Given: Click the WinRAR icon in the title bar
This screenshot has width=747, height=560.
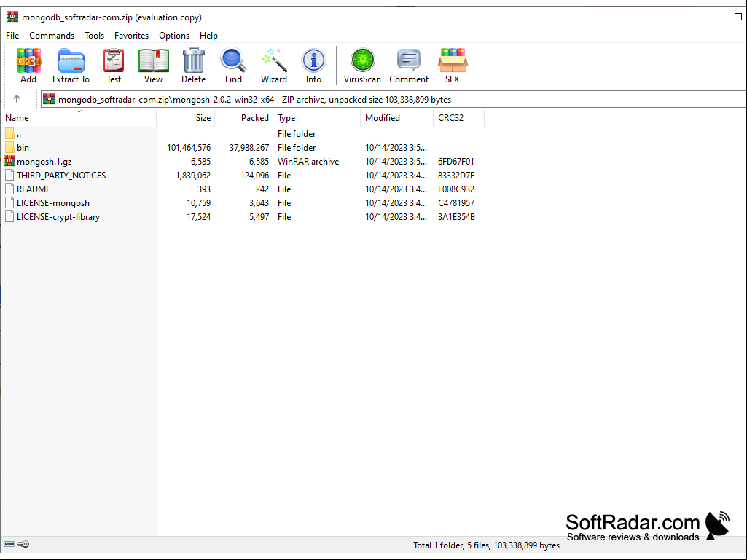Looking at the screenshot, I should pos(12,17).
